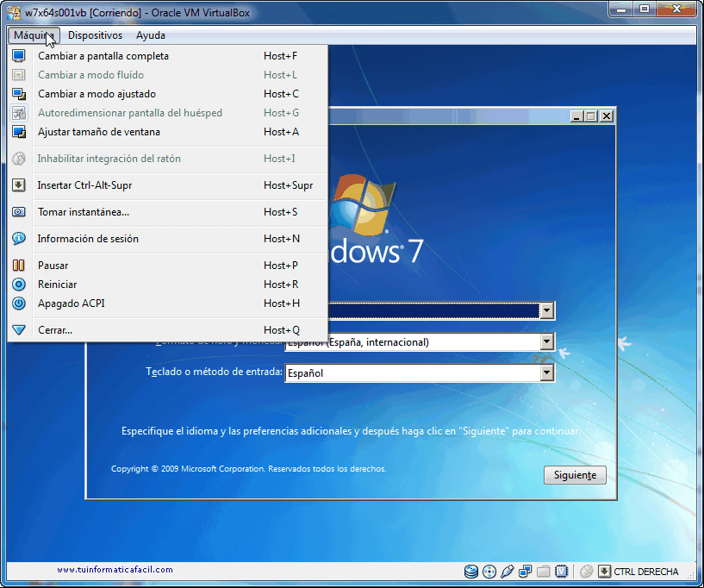Click the camera snapshot icon
Screen dimensions: 704x588
coord(18,212)
